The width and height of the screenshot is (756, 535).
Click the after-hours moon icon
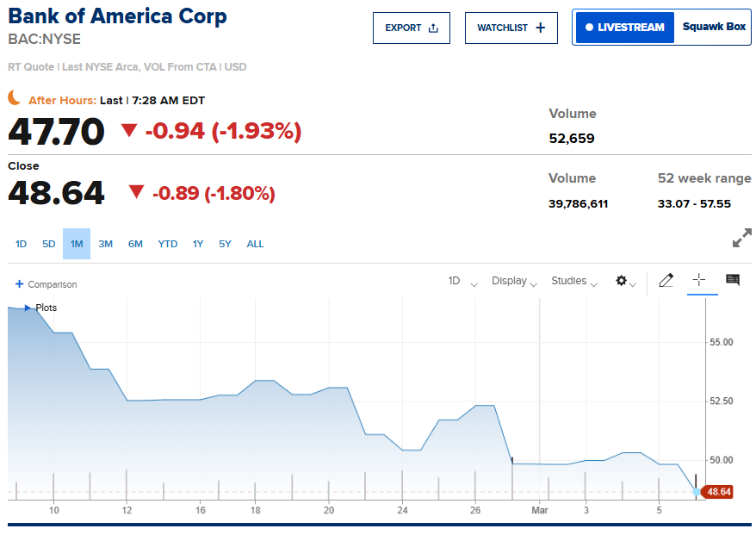pos(15,98)
